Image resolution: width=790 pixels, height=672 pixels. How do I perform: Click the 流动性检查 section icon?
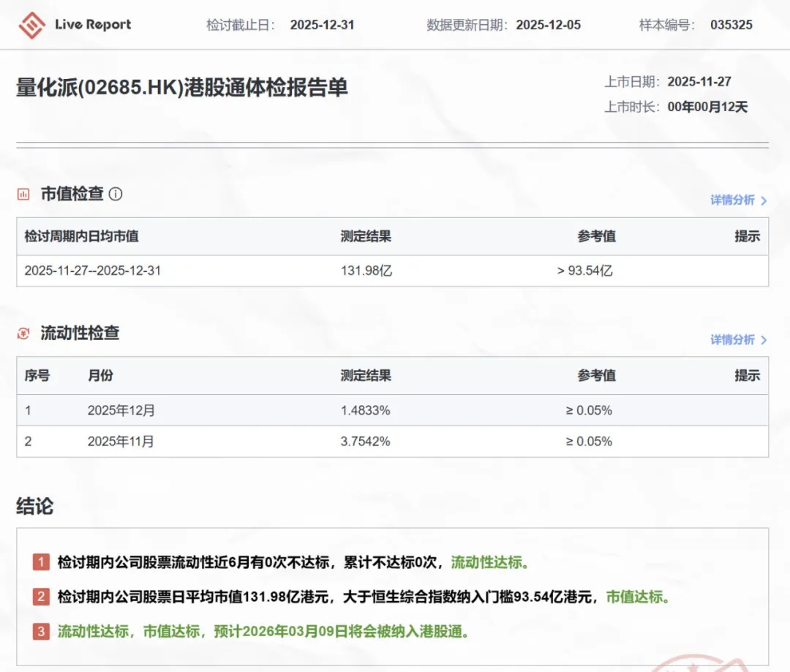pos(24,333)
